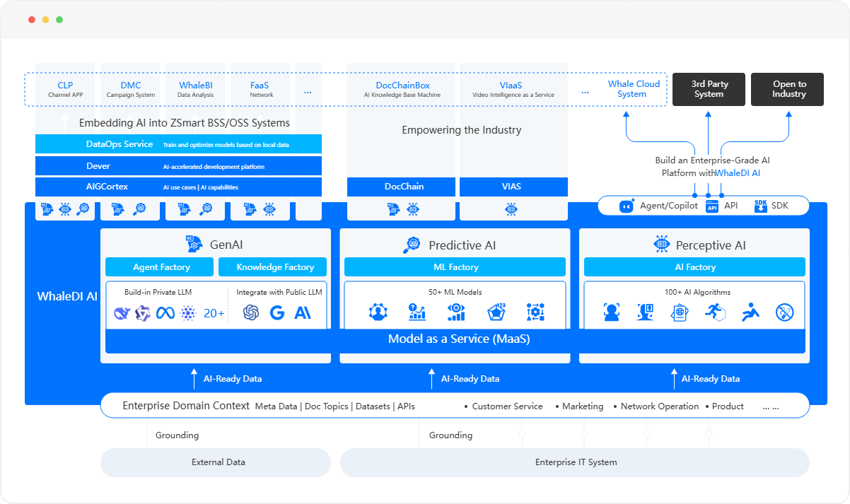Click the pentagon 123 ML model icon

tap(496, 312)
